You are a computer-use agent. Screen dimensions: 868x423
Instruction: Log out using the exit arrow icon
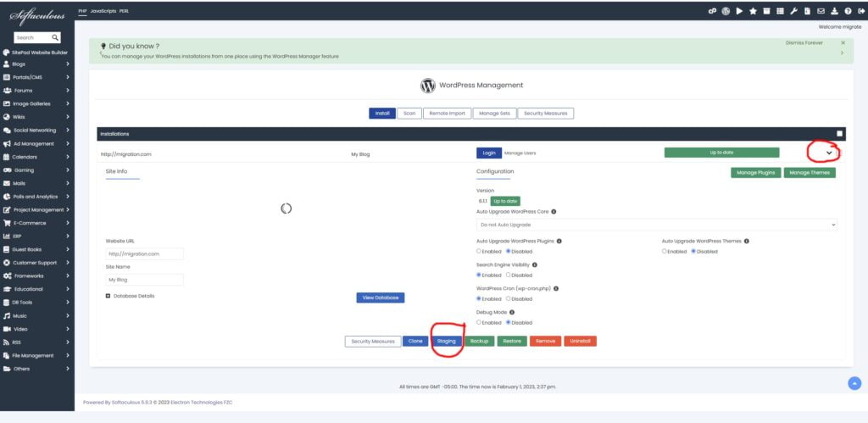pyautogui.click(x=861, y=10)
